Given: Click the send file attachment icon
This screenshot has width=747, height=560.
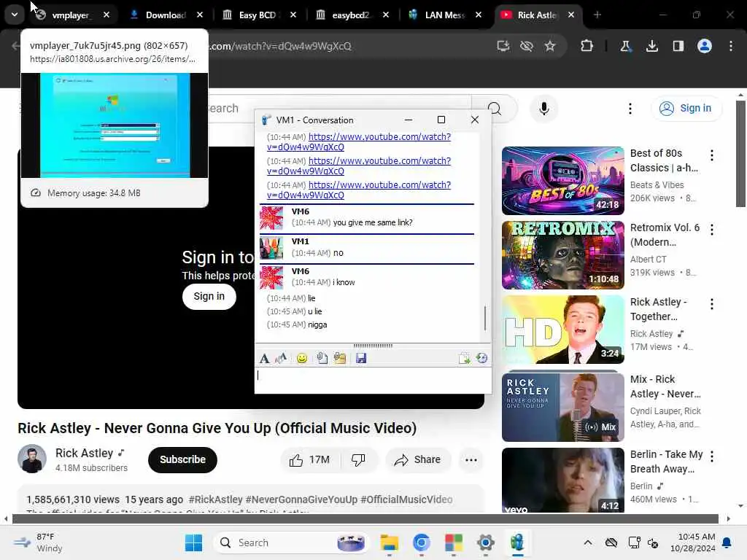Looking at the screenshot, I should tap(322, 358).
